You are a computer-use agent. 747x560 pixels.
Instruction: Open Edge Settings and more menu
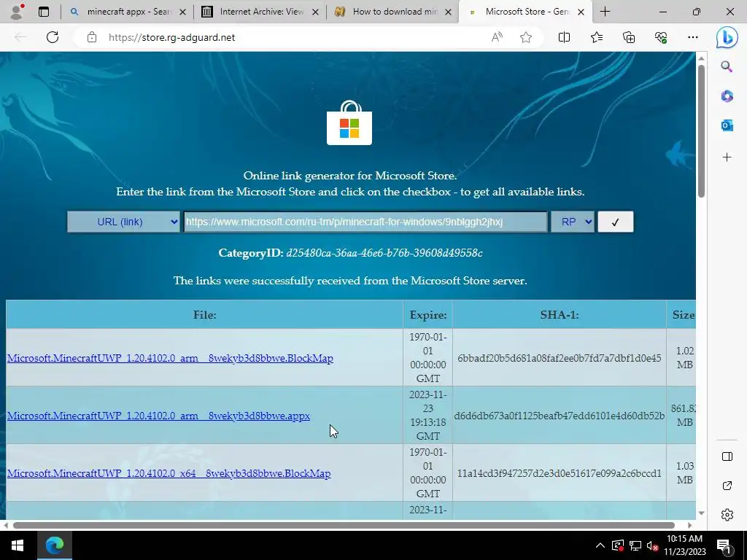point(693,37)
